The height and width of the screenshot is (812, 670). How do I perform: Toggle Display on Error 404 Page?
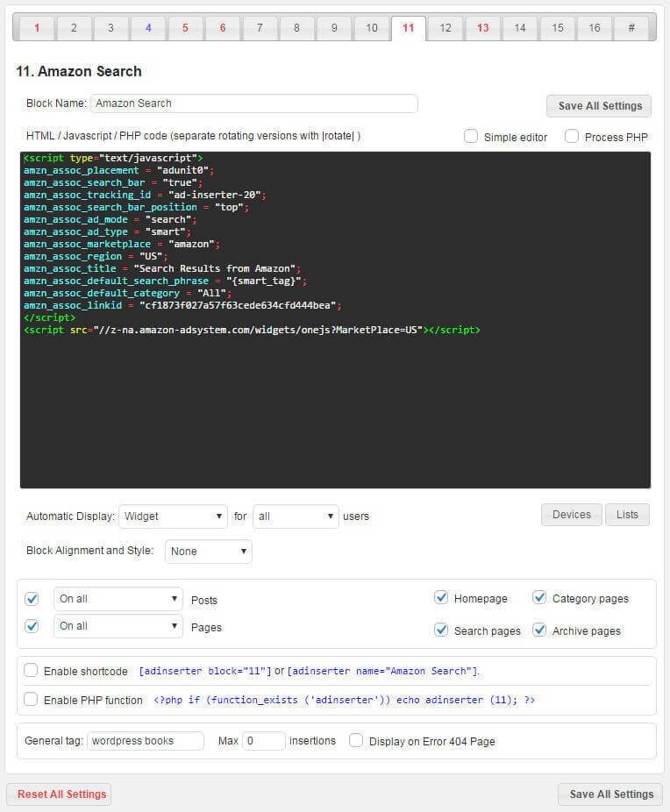(356, 741)
